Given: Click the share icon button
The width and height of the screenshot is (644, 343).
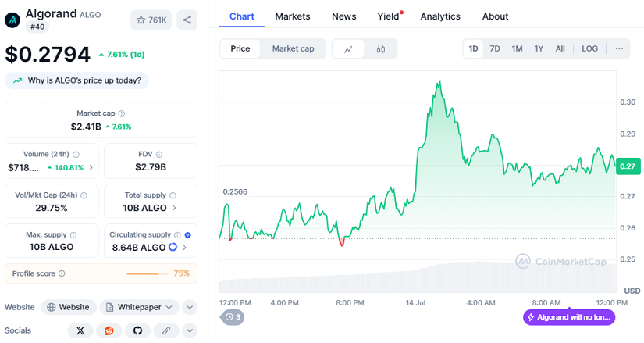Looking at the screenshot, I should click(187, 20).
